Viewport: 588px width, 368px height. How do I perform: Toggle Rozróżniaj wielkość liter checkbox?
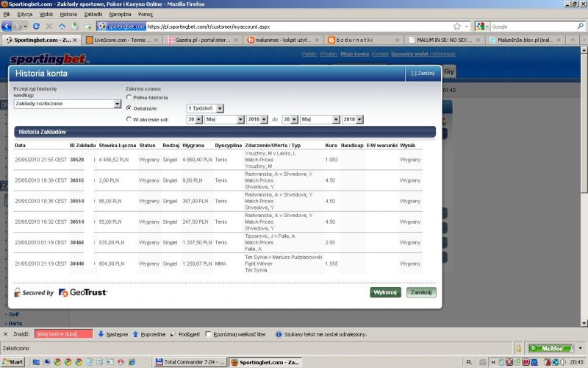(x=208, y=334)
